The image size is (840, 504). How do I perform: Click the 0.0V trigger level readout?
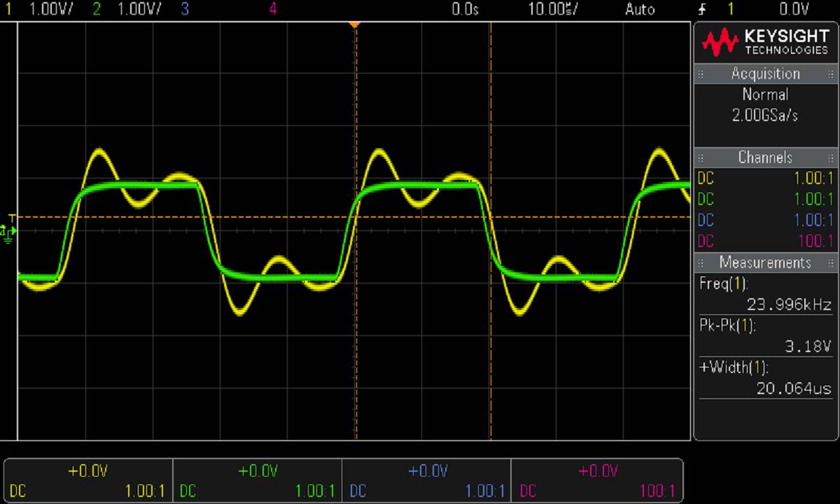point(794,9)
